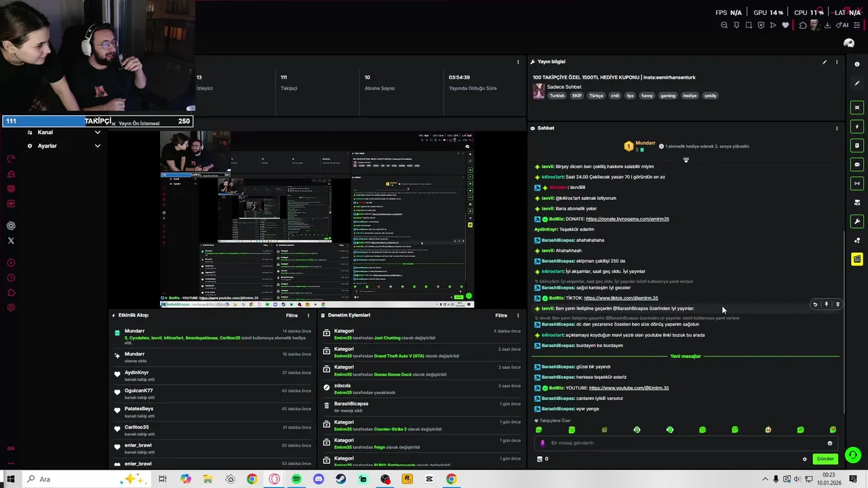Toggle the sticky-note widget in the right rail
868x488 pixels.
tap(857, 146)
